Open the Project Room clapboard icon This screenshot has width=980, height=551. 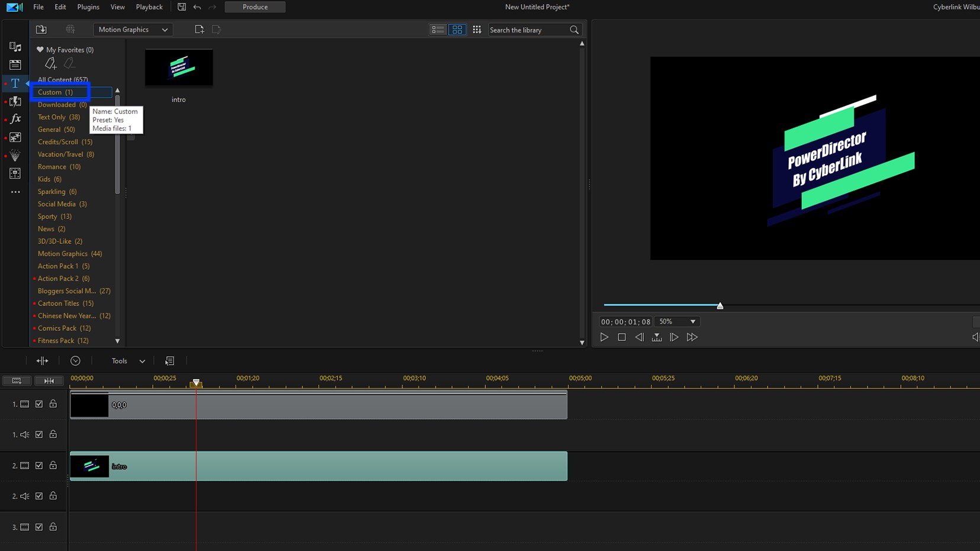15,65
